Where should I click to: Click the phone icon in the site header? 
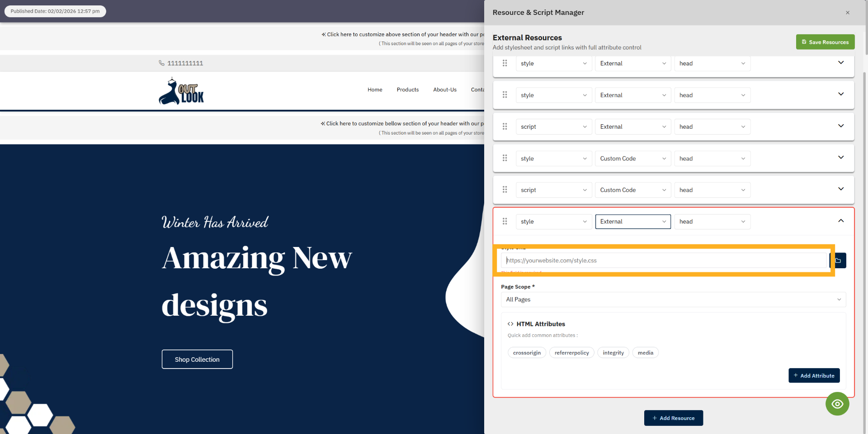click(x=162, y=63)
